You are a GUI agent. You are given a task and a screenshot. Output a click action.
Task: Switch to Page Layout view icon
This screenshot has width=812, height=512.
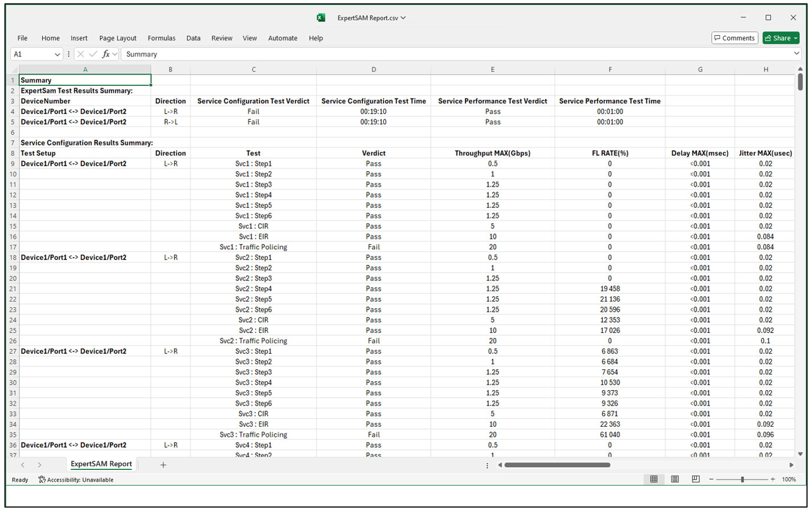click(675, 479)
